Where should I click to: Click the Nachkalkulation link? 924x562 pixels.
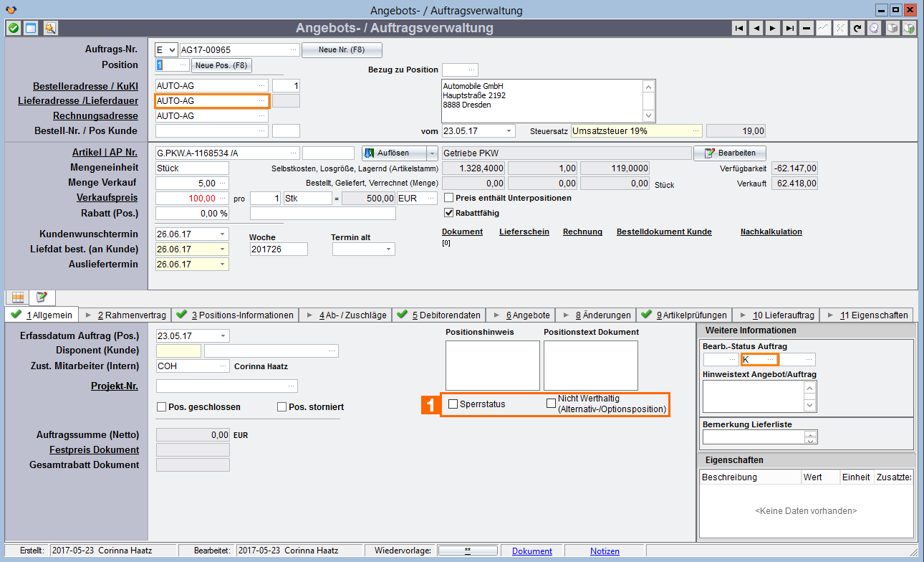[771, 232]
